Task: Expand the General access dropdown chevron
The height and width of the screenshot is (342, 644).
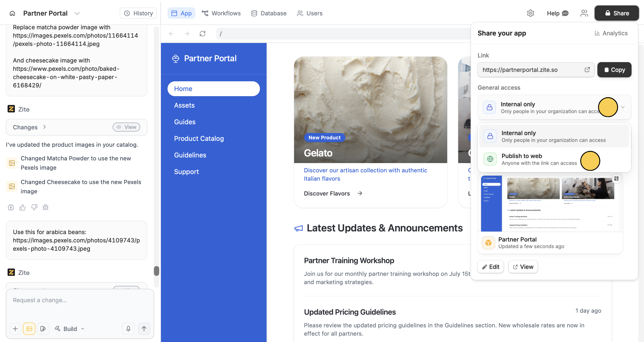Action: [623, 107]
